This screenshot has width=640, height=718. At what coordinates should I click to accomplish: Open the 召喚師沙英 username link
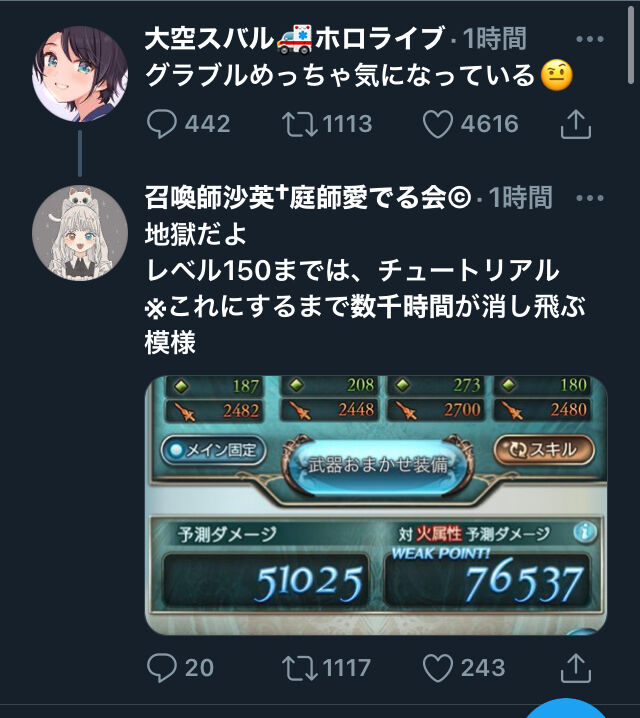click(x=308, y=197)
